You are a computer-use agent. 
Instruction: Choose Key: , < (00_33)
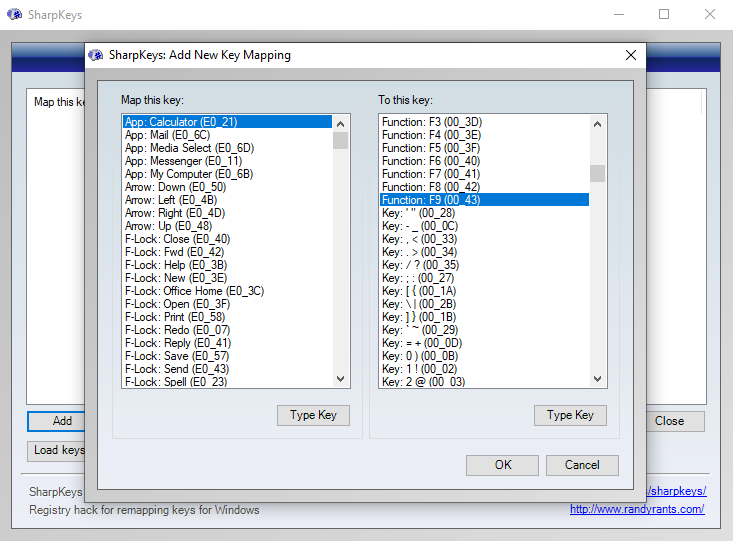pos(484,239)
